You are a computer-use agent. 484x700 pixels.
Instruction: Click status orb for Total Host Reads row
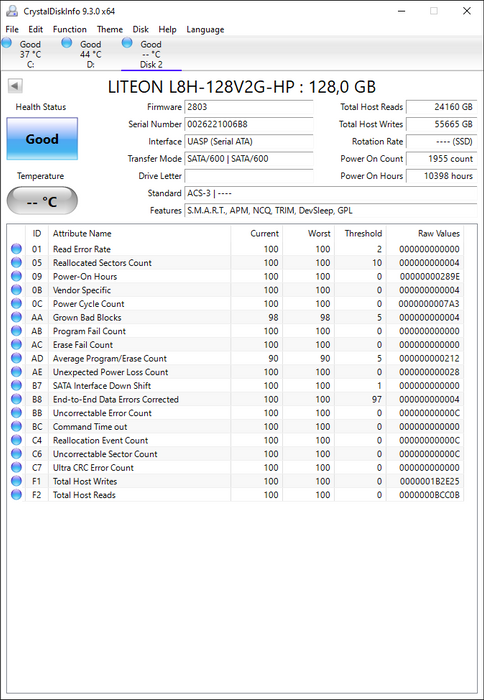coord(17,495)
